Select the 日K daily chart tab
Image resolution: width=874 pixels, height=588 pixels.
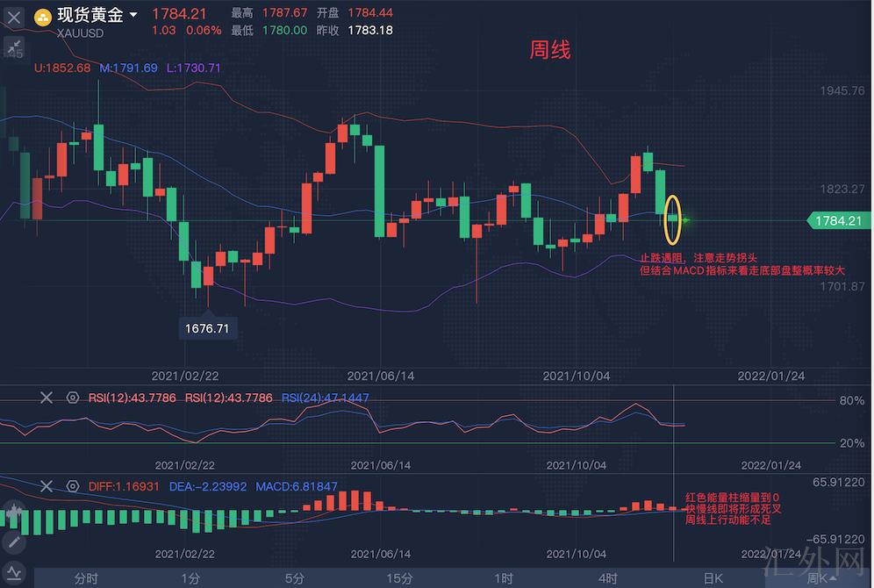[x=713, y=578]
